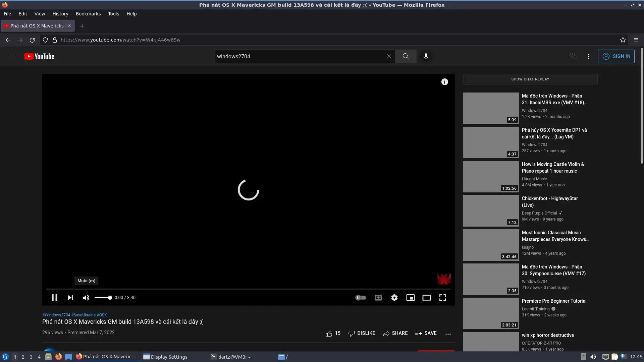Search by voice with microphone icon
The height and width of the screenshot is (362, 644).
point(426,56)
